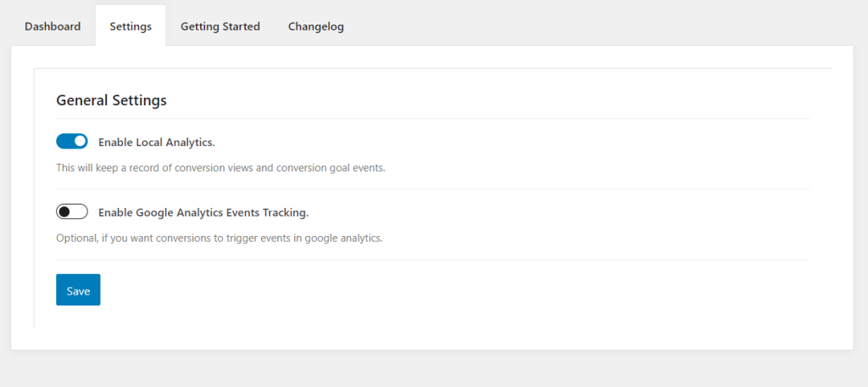Select the Settings tab
The height and width of the screenshot is (387, 868).
[131, 26]
